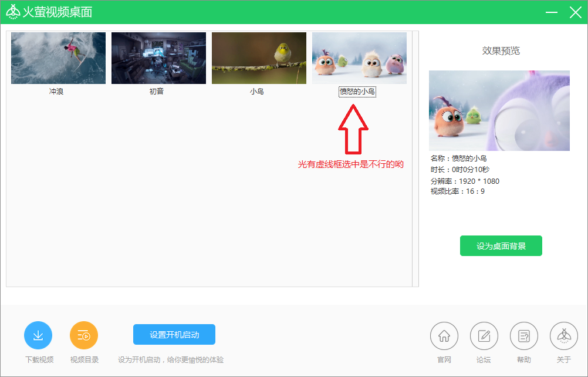Select the 小鸟 bird video thumbnail
Viewport: 588px width, 377px height.
pos(258,58)
